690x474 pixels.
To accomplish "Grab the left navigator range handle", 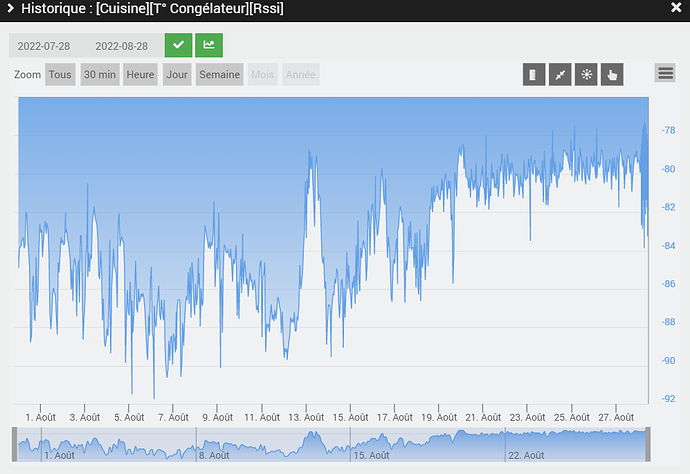I will 15,444.
